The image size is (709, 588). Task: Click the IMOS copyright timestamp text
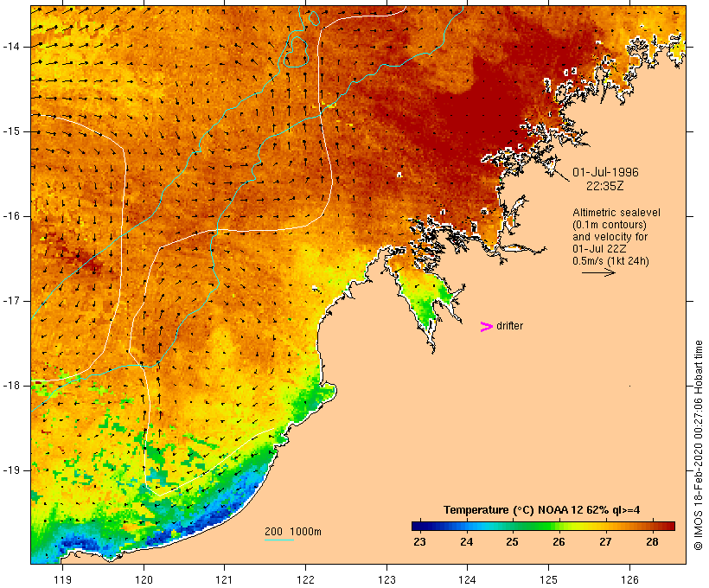point(698,445)
